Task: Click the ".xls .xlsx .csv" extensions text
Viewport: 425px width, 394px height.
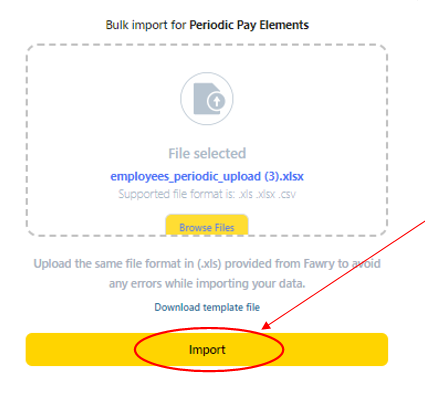Action: (267, 194)
